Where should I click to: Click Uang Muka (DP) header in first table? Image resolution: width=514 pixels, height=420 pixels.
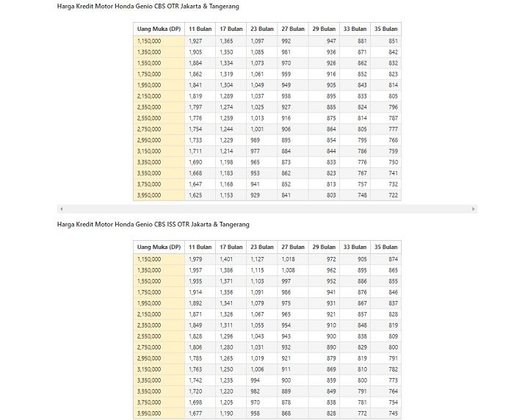(159, 29)
